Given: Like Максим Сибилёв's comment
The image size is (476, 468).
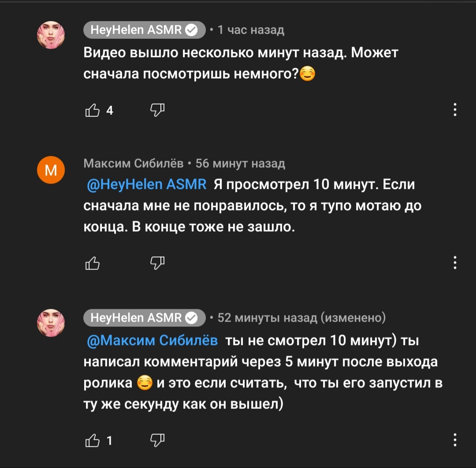Looking at the screenshot, I should click(92, 263).
